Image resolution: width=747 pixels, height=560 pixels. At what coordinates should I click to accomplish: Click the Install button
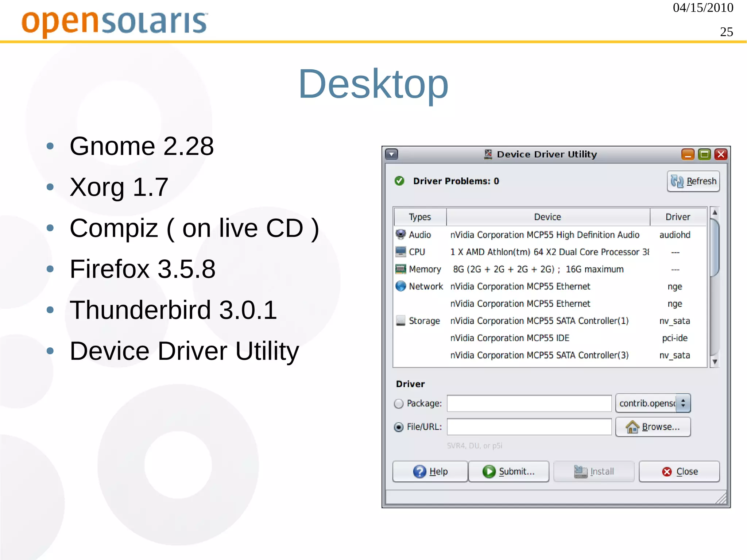[594, 472]
